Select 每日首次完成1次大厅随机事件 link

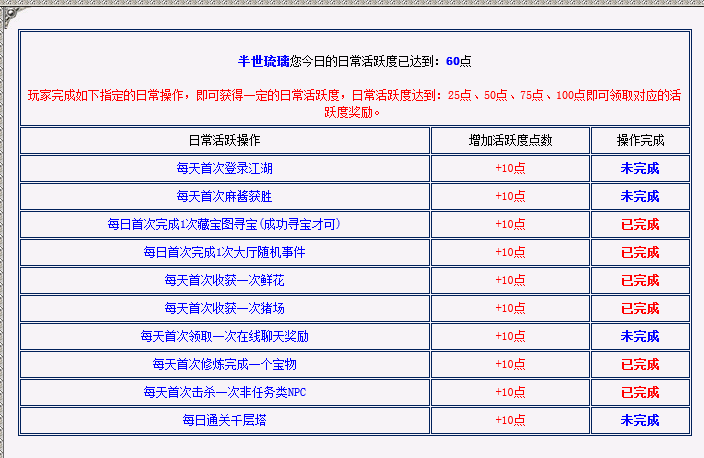click(224, 252)
